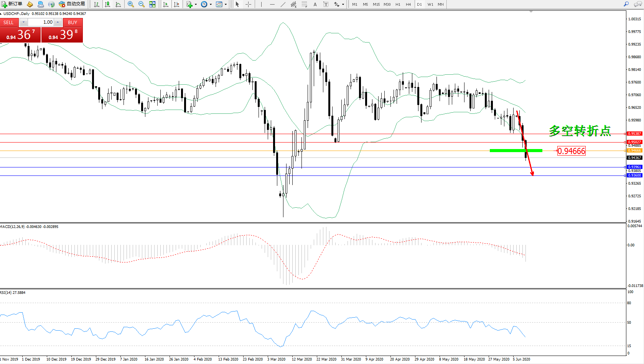
Task: Select the H4 timeframe tab
Action: point(408,4)
